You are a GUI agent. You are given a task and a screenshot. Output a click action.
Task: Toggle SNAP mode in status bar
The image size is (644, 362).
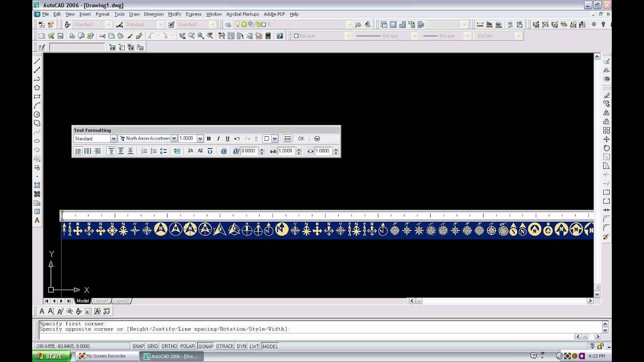(138, 346)
